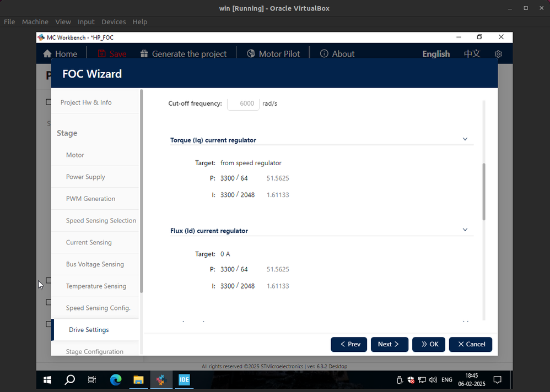Open Temperature Sensing step
The width and height of the screenshot is (550, 392).
click(x=95, y=286)
